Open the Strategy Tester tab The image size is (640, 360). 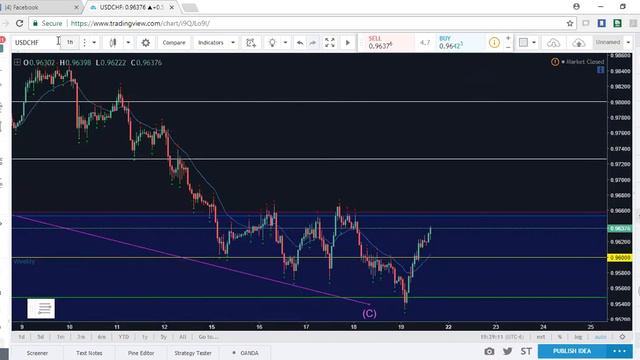[x=193, y=353]
